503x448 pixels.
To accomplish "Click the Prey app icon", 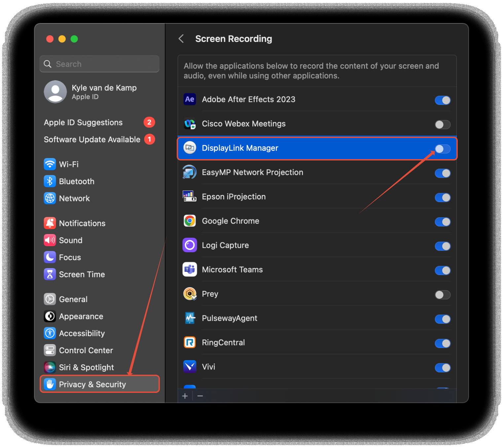I will pos(190,294).
